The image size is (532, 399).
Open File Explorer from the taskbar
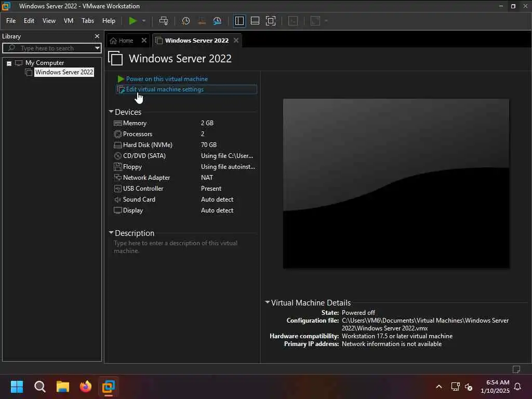coord(63,387)
